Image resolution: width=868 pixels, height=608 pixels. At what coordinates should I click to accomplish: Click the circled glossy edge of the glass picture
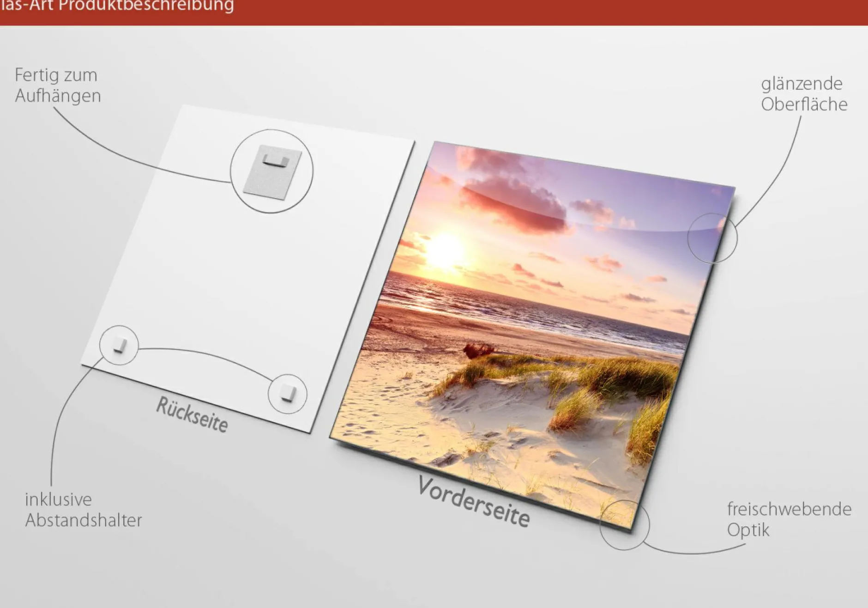712,238
